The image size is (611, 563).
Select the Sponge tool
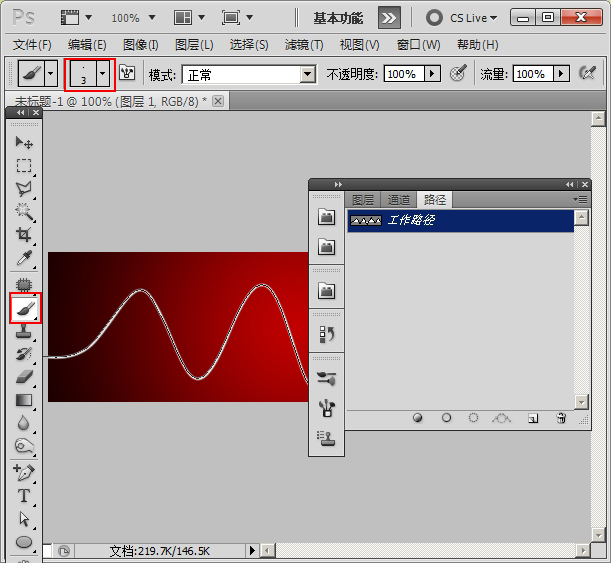(24, 446)
